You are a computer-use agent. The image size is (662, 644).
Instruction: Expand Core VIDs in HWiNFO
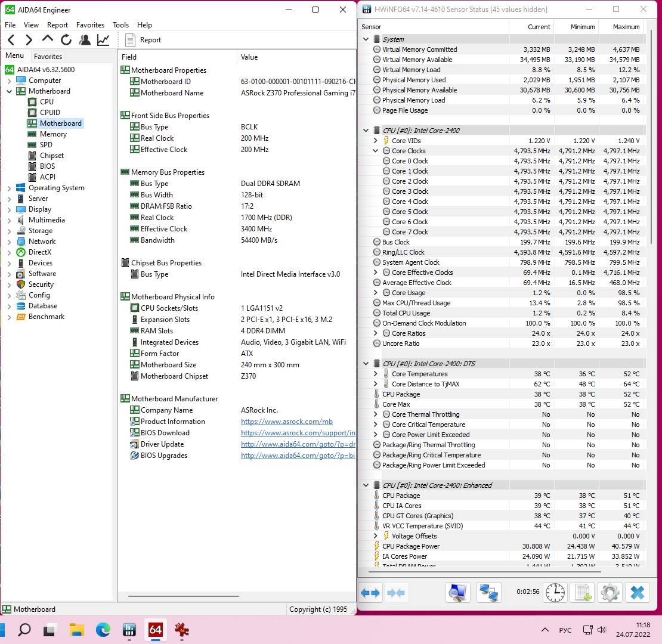pyautogui.click(x=375, y=141)
